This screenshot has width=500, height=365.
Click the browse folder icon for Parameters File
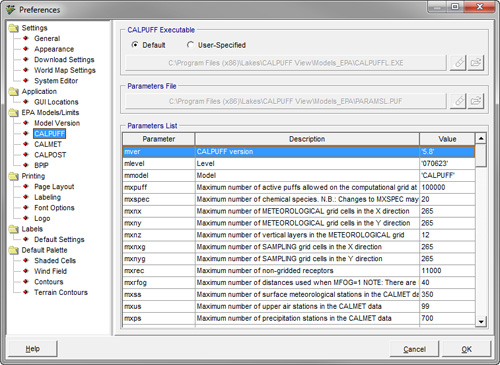tap(476, 101)
